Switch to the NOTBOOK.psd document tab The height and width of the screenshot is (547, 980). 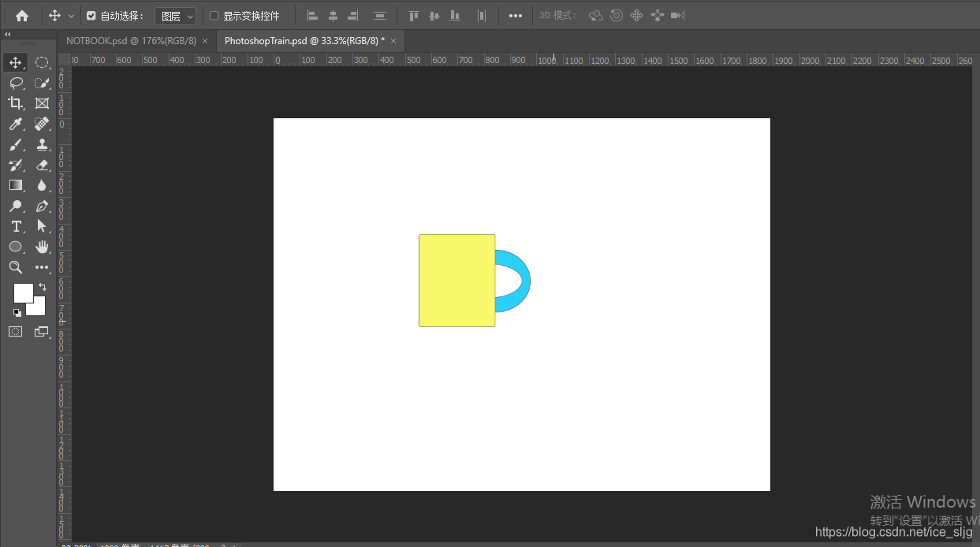[131, 40]
